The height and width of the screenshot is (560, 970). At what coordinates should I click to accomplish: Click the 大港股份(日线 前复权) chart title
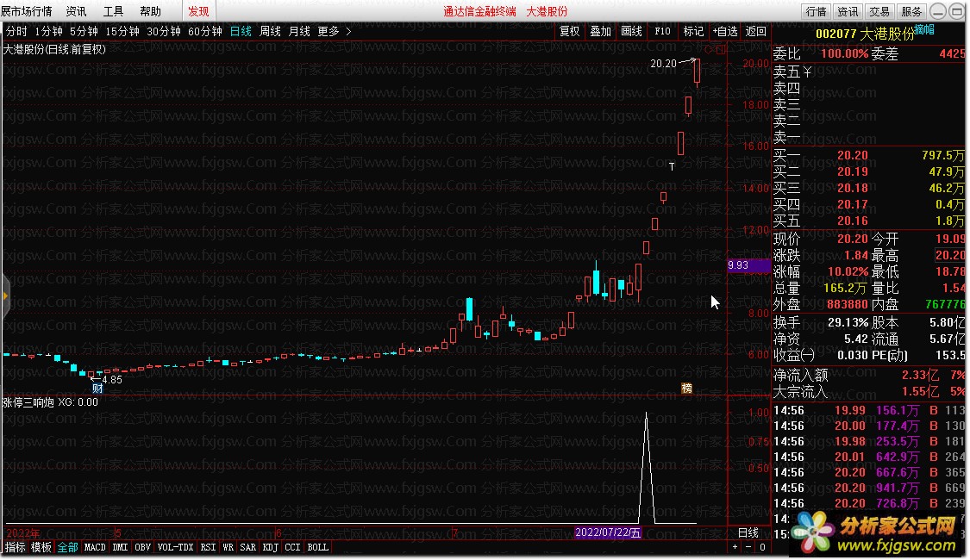pos(54,49)
